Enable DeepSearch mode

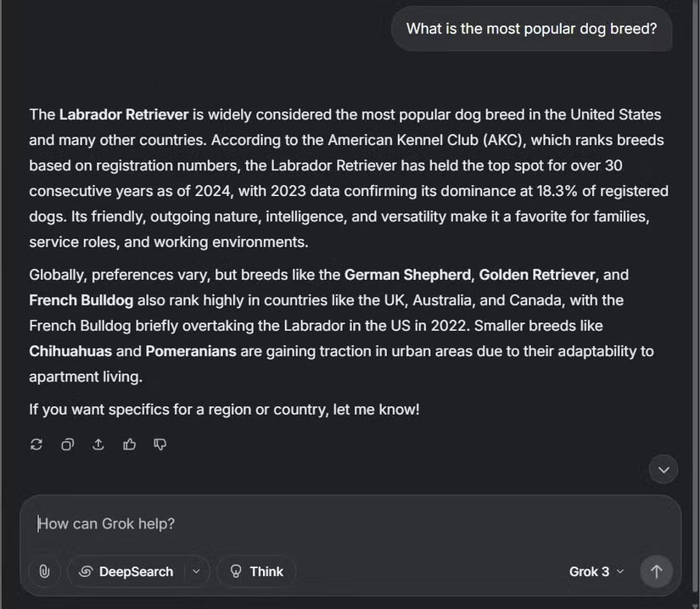(135, 572)
